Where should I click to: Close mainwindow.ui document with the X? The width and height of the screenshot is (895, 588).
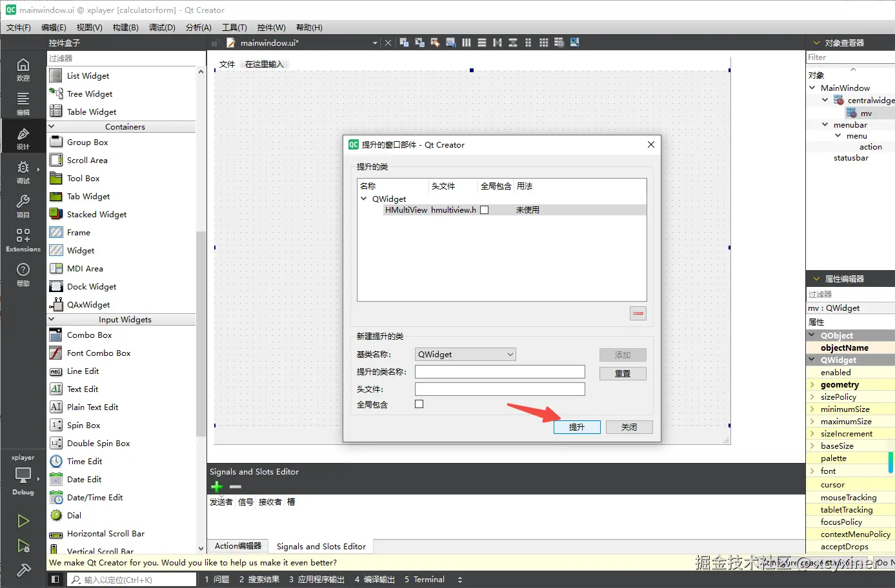click(388, 43)
